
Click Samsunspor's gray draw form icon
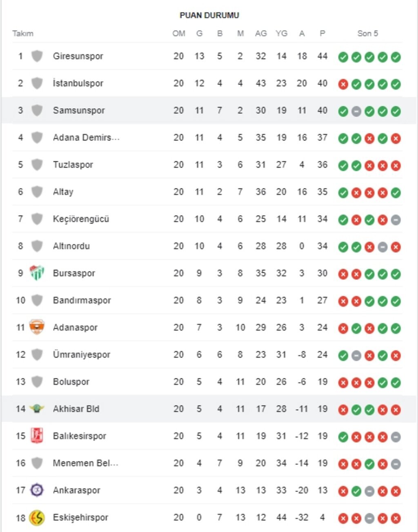coord(356,111)
